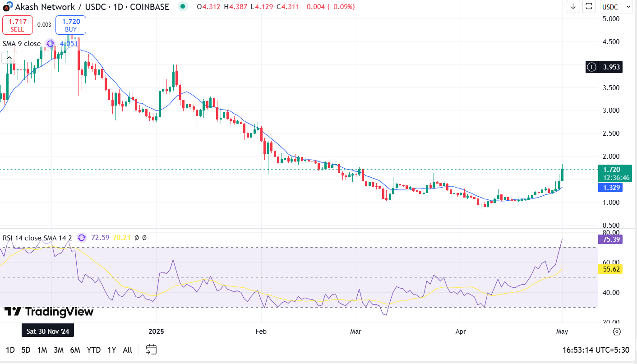Select the All time range

coord(128,350)
